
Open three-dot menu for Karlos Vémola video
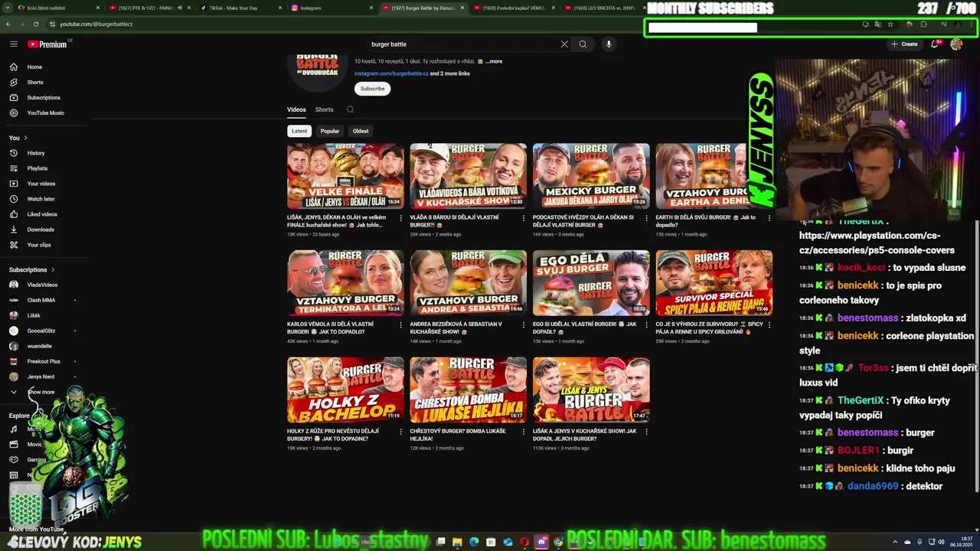pos(400,324)
